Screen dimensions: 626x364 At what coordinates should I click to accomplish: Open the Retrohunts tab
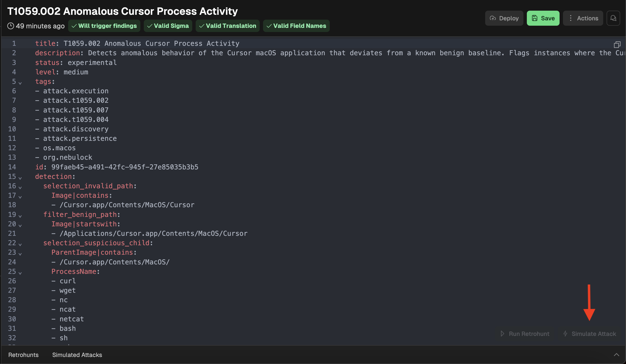(x=23, y=355)
